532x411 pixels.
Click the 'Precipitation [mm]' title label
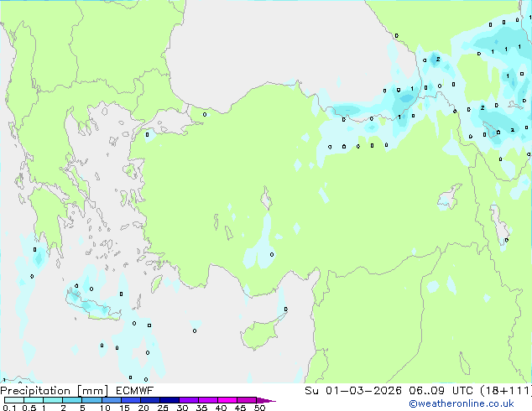(x=55, y=391)
